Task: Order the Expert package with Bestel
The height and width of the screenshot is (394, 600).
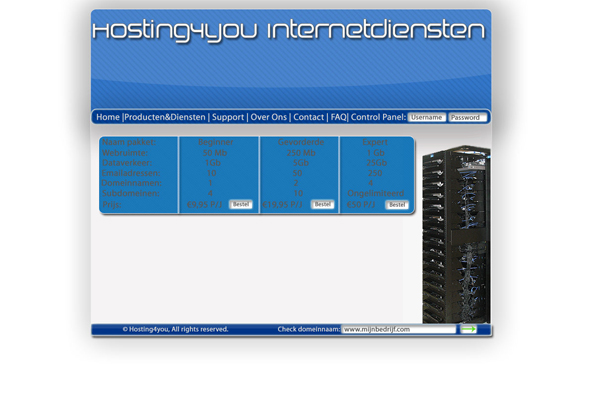Action: 397,205
